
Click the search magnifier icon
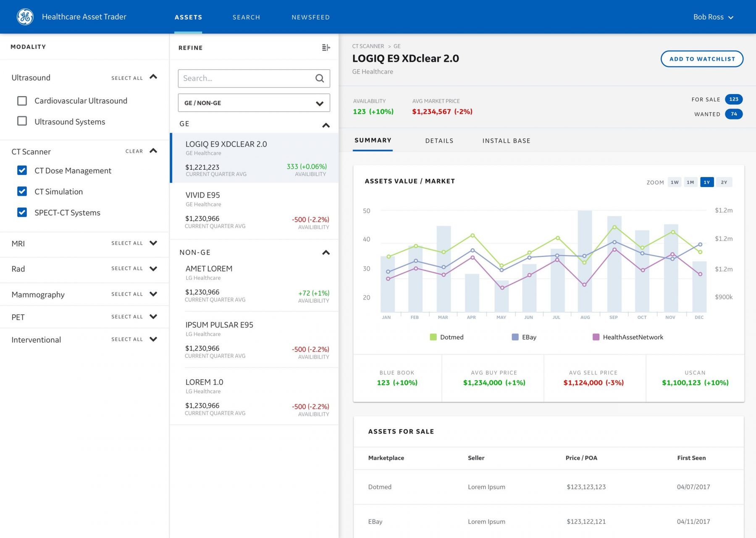pyautogui.click(x=320, y=78)
